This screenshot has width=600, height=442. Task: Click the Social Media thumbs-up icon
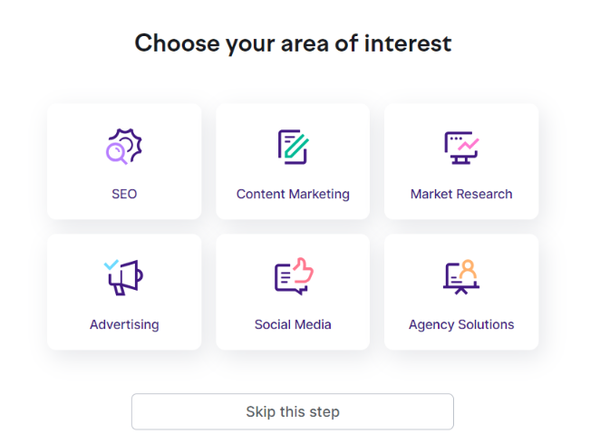point(293,277)
